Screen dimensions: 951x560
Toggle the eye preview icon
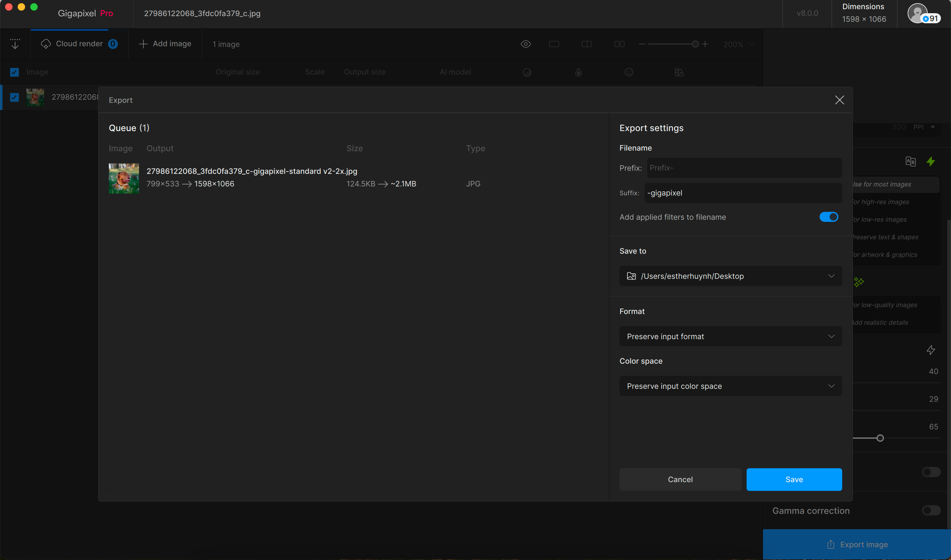526,44
